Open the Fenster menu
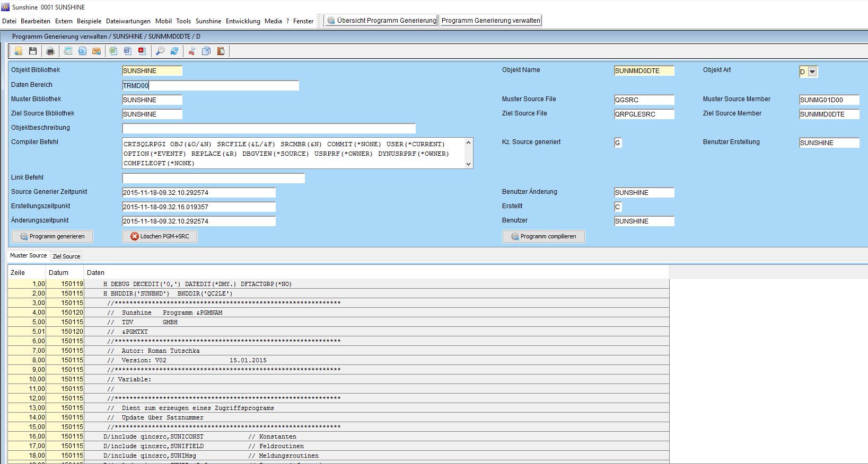 pos(303,21)
